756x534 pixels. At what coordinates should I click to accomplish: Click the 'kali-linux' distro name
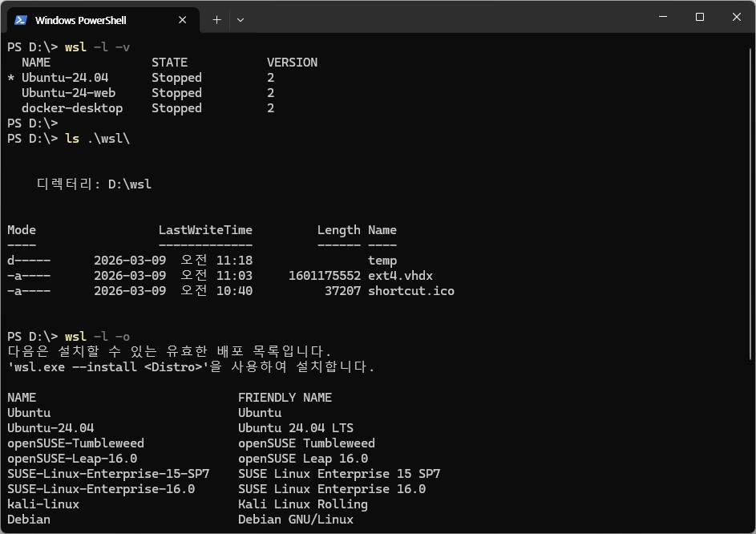point(43,504)
